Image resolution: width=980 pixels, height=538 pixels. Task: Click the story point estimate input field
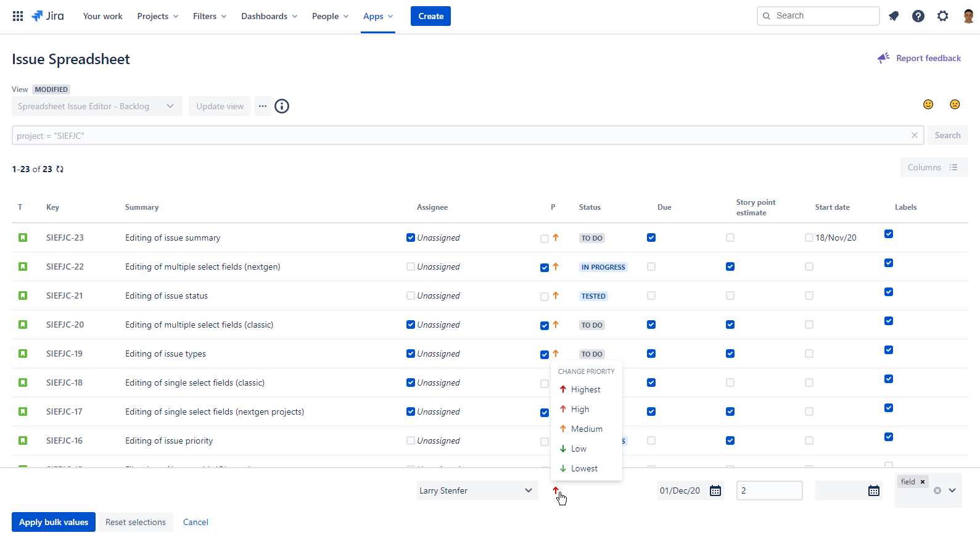click(770, 490)
